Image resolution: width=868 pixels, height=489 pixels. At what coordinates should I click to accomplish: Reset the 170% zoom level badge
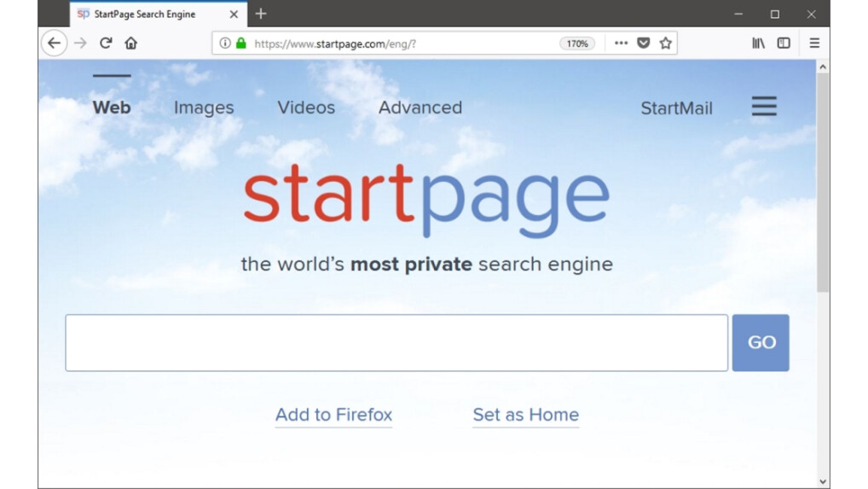point(577,44)
